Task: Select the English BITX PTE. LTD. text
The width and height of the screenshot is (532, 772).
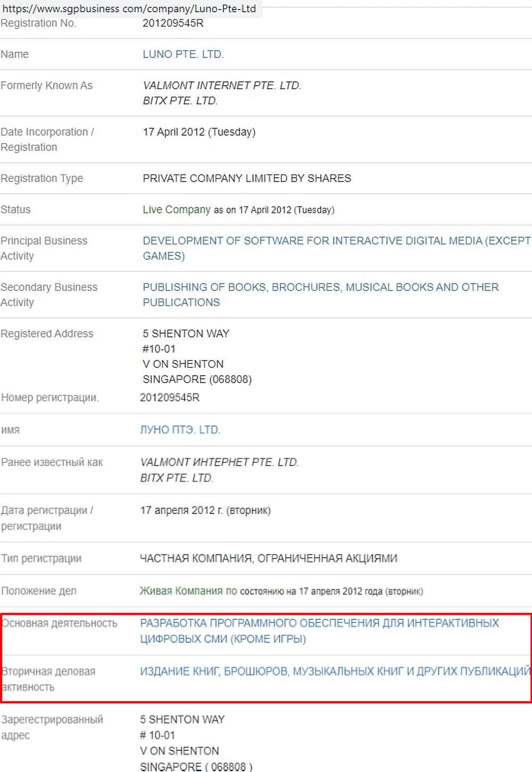Action: [x=180, y=101]
